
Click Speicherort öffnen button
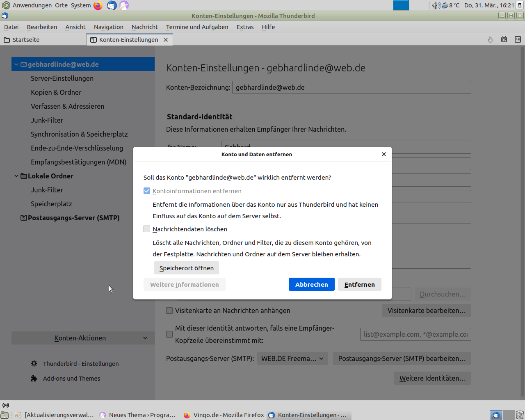tap(187, 268)
